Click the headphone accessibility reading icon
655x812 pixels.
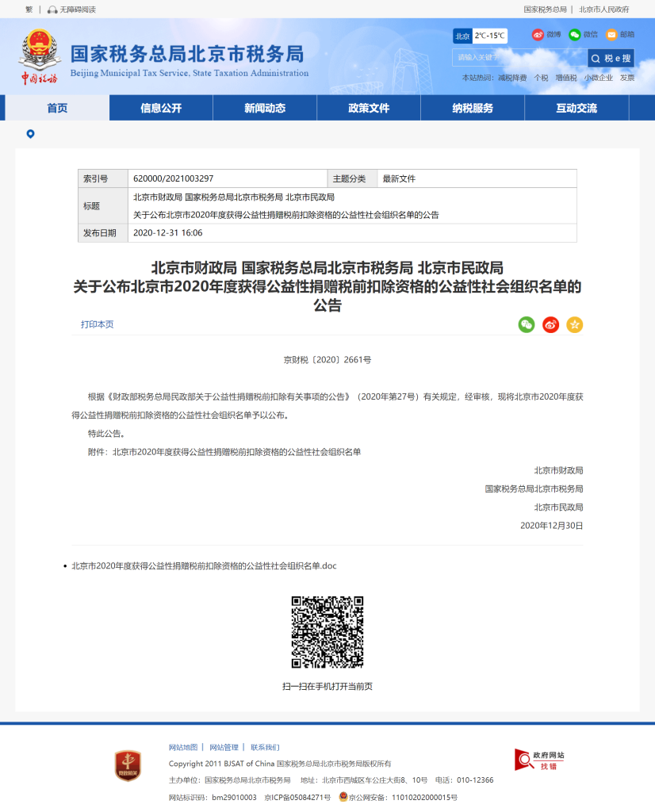tap(52, 10)
